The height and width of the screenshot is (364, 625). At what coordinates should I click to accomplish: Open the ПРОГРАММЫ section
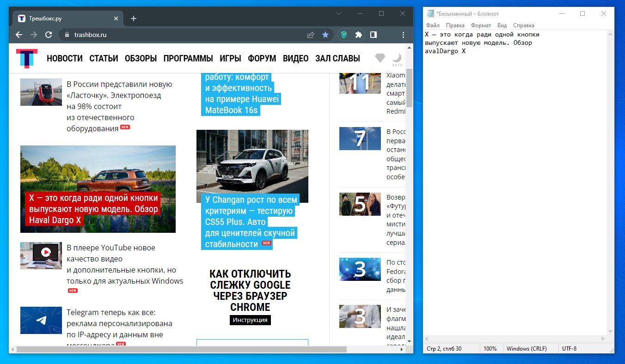coord(188,58)
